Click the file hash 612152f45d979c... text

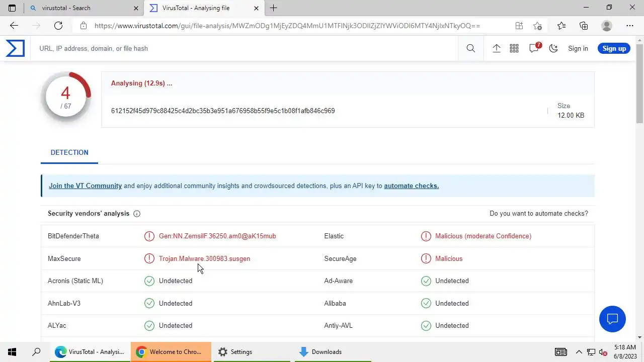(223, 111)
